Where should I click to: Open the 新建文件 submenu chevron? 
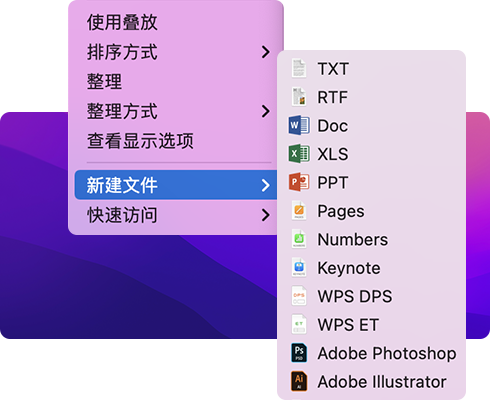coord(265,185)
